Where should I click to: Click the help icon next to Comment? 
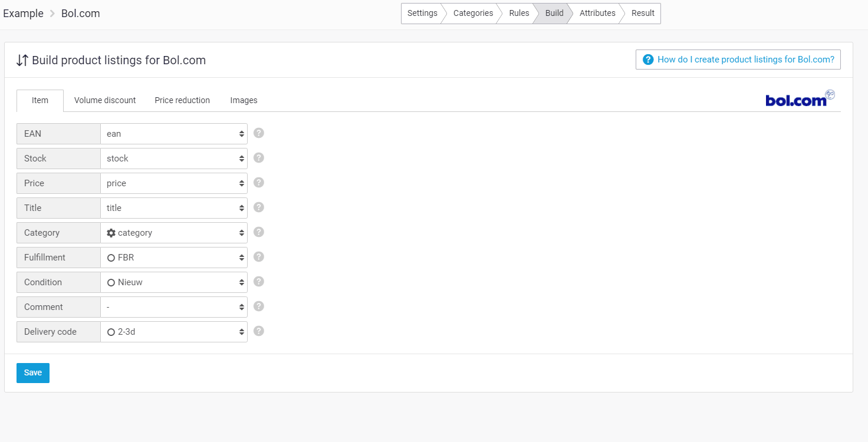[x=259, y=306]
